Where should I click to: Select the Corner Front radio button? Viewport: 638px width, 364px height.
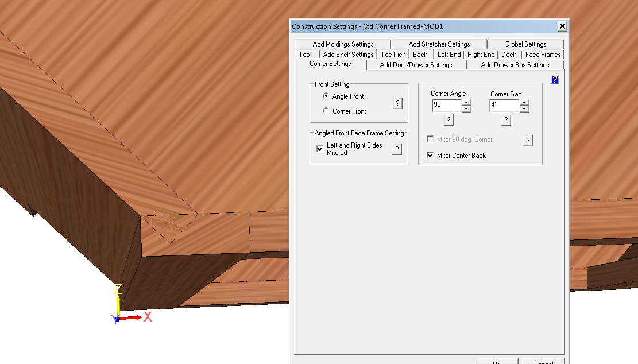click(326, 111)
